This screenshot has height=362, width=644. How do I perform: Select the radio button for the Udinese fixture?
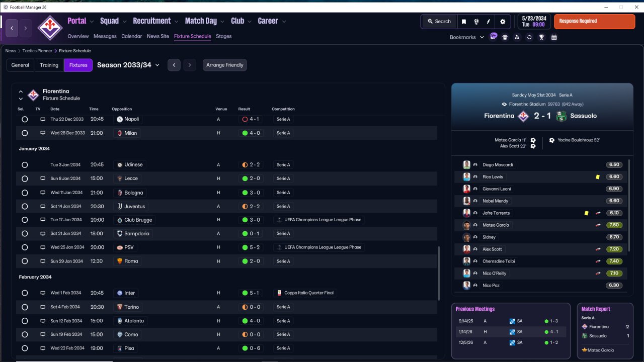(x=25, y=165)
